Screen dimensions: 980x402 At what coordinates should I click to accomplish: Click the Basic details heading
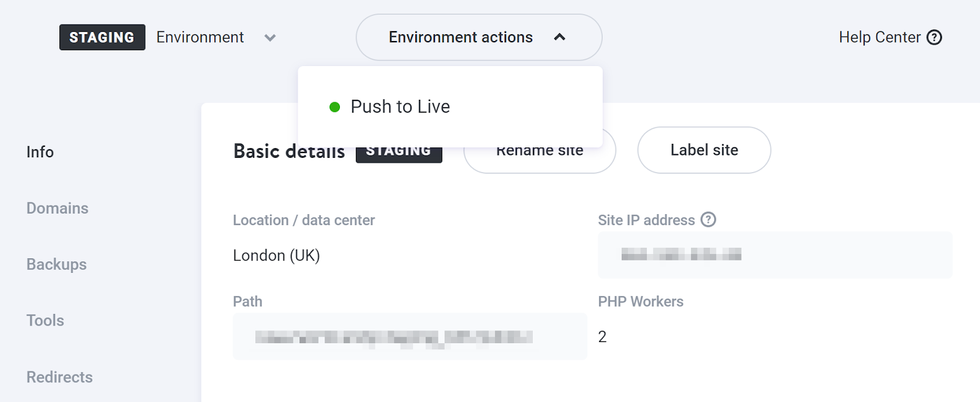pyautogui.click(x=289, y=151)
